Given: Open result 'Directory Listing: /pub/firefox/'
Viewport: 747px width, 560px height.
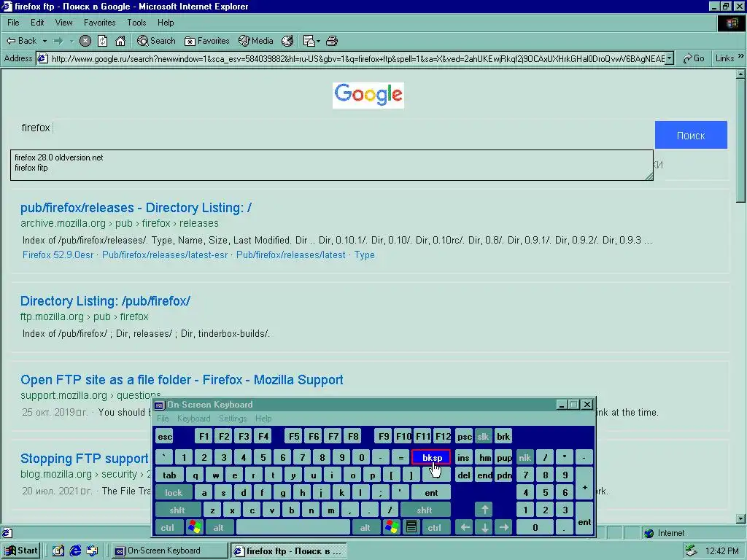Looking at the screenshot, I should [x=105, y=301].
